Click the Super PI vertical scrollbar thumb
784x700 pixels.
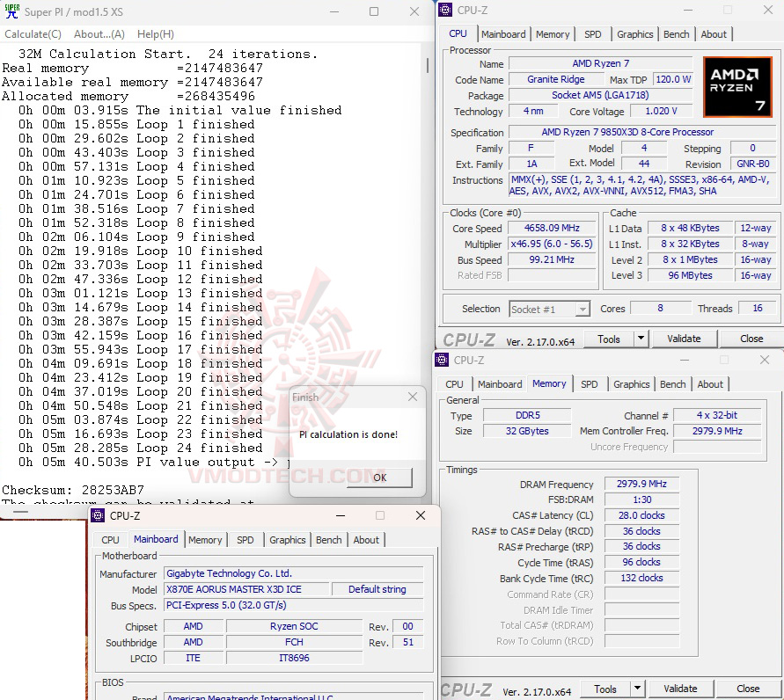point(428,65)
